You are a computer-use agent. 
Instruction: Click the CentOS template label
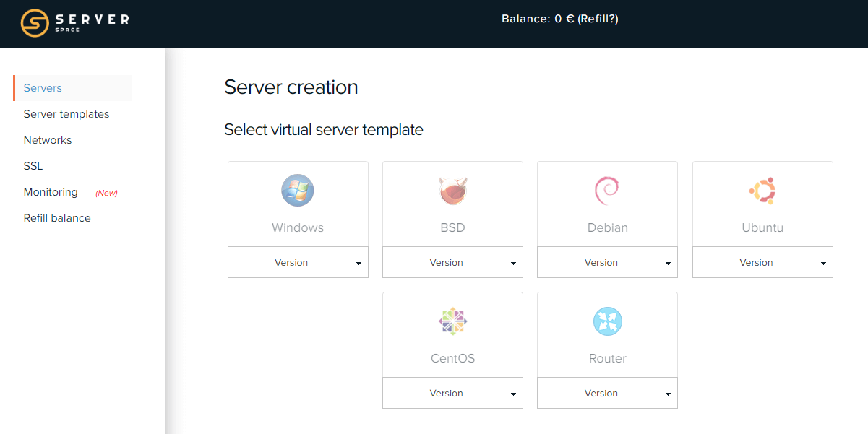pyautogui.click(x=452, y=358)
